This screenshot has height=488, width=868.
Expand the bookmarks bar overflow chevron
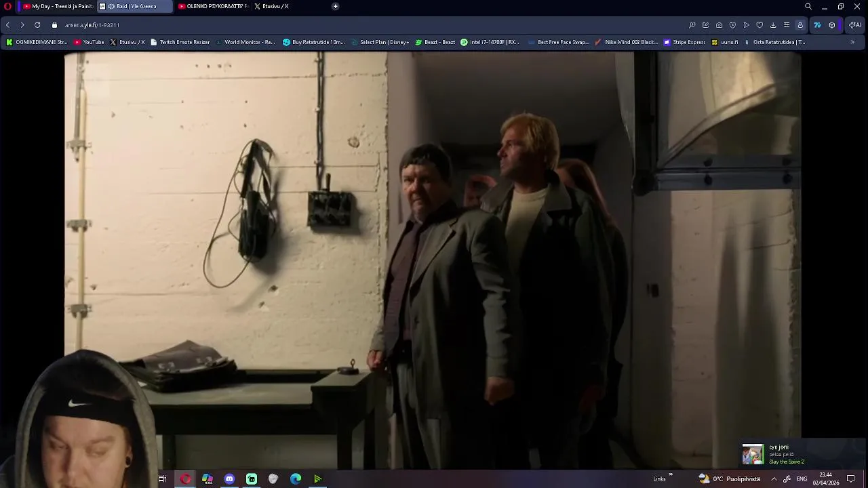(852, 42)
